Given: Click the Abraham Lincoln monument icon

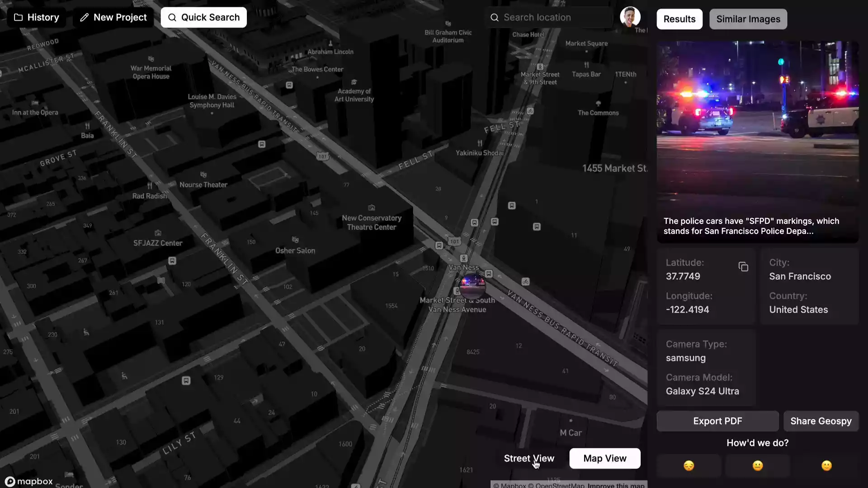Looking at the screenshot, I should coord(330,43).
